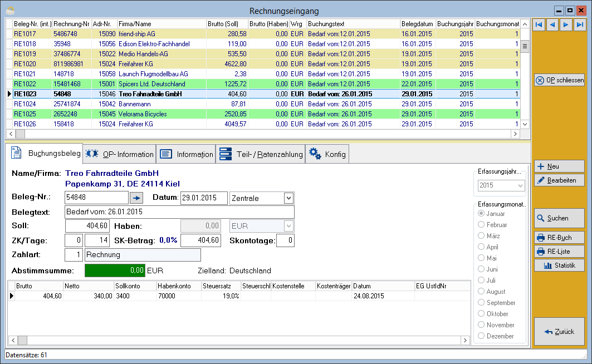The height and width of the screenshot is (364, 592).
Task: Click the Datum field 29.01.2015
Action: coord(204,198)
